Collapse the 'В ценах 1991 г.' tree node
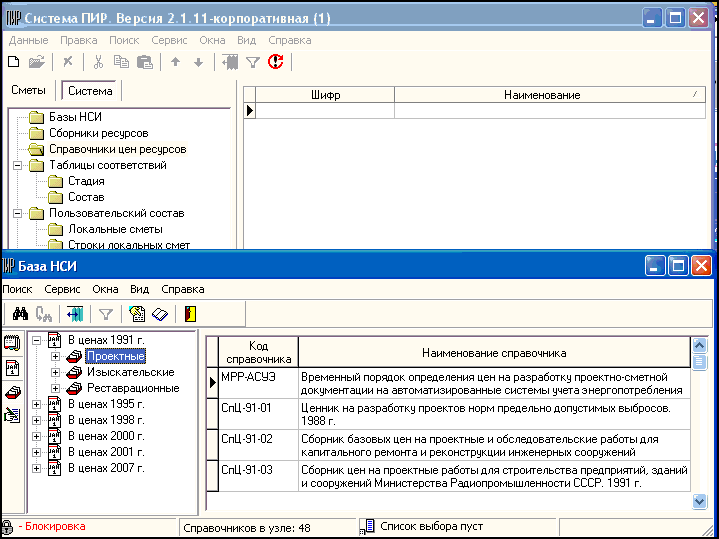The width and height of the screenshot is (719, 539). tap(38, 340)
